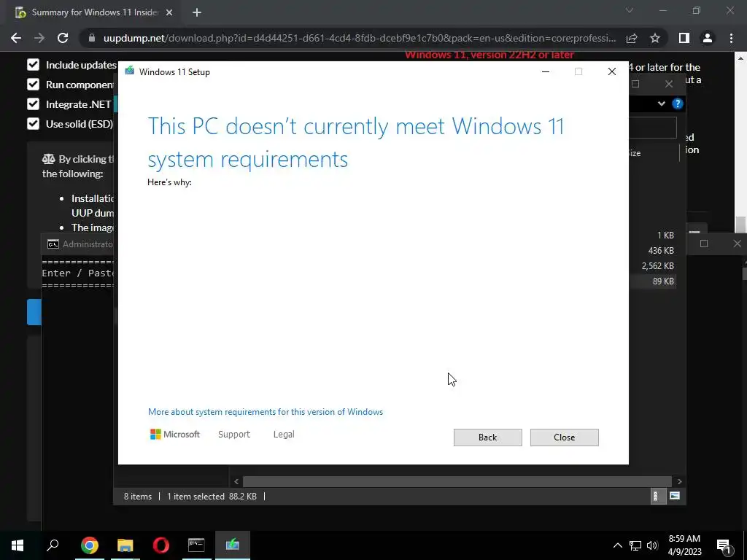Open the Windows Start menu
The image size is (747, 560).
(18, 545)
